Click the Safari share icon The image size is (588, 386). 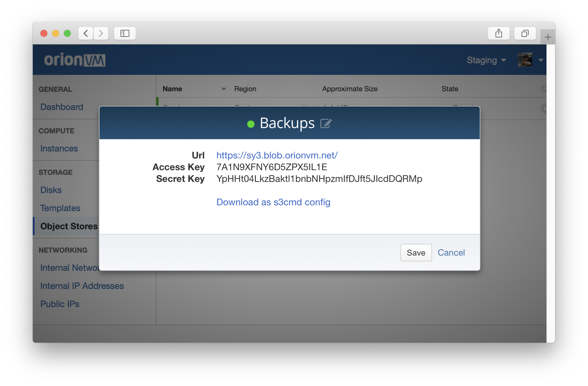(x=499, y=33)
